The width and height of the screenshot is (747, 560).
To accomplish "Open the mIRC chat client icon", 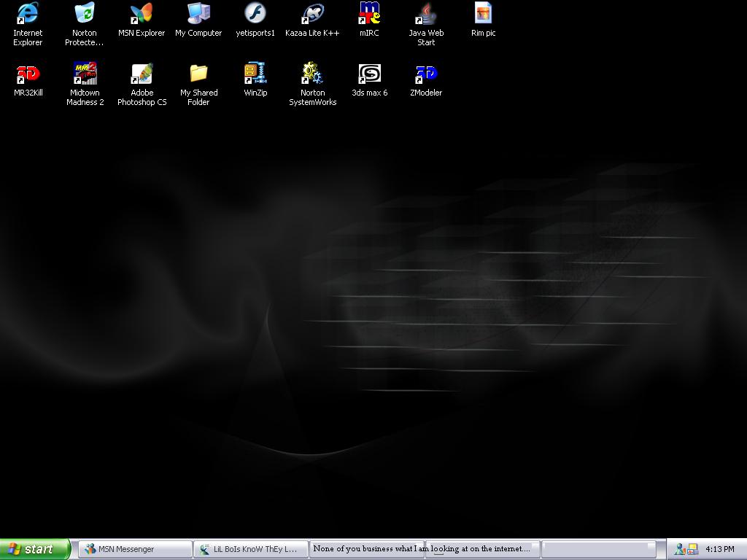I will tap(369, 14).
